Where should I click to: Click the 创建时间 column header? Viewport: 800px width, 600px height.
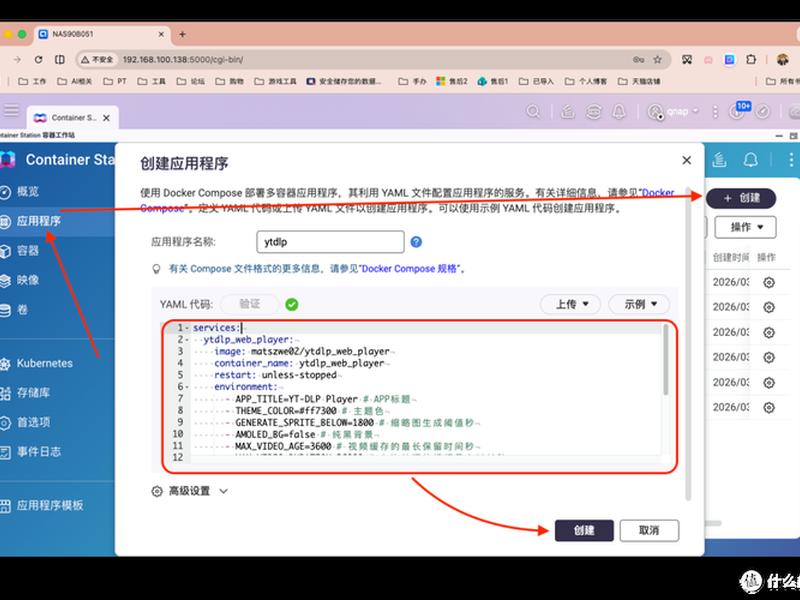[731, 257]
